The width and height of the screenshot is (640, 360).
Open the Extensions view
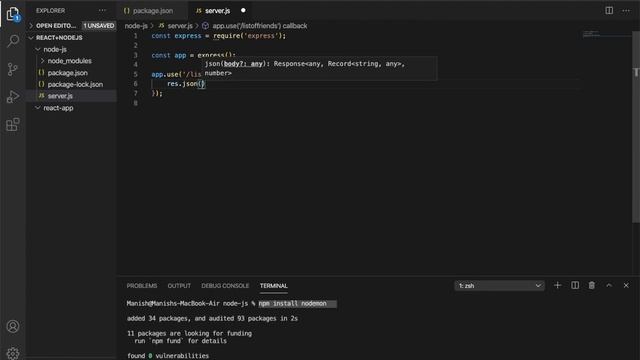point(13,124)
